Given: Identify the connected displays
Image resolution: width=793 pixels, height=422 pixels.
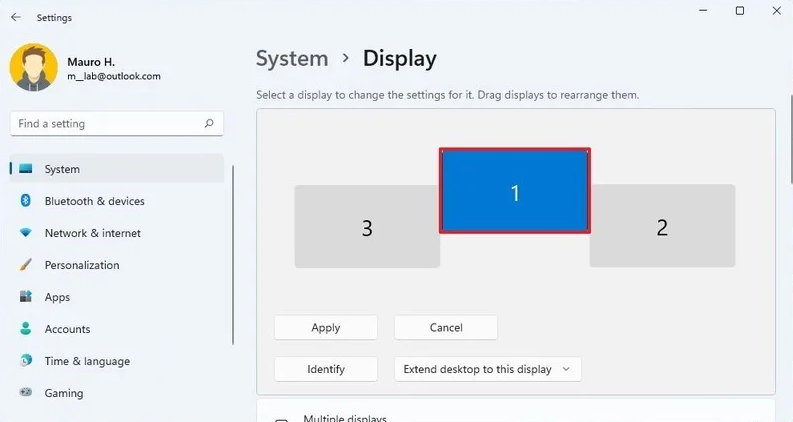Looking at the screenshot, I should 326,369.
